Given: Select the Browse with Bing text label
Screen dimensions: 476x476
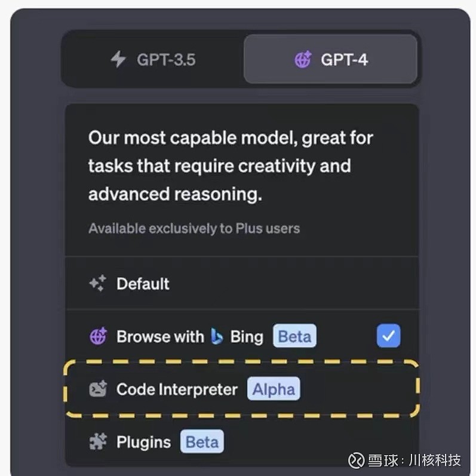Looking at the screenshot, I should pyautogui.click(x=160, y=336).
